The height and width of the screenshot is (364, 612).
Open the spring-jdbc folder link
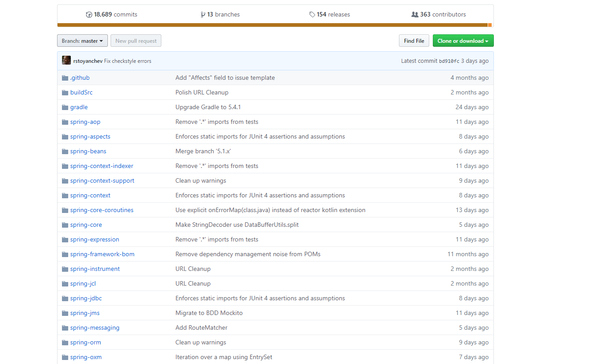click(x=86, y=299)
